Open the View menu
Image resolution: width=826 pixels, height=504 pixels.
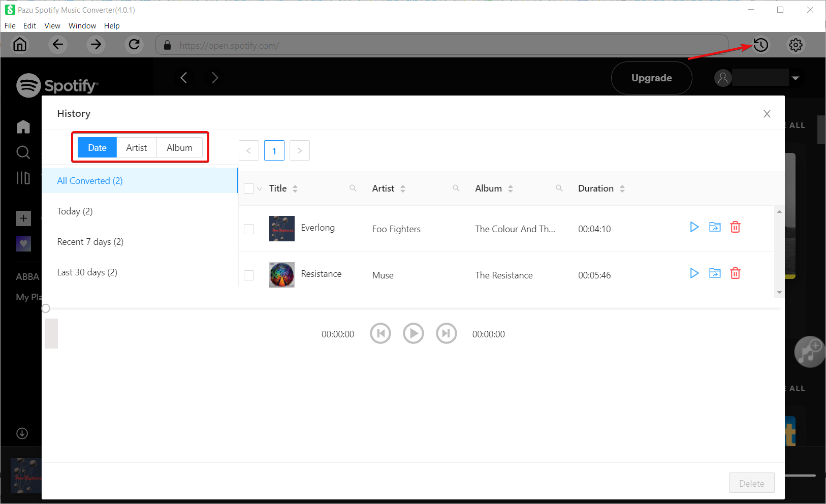point(52,26)
